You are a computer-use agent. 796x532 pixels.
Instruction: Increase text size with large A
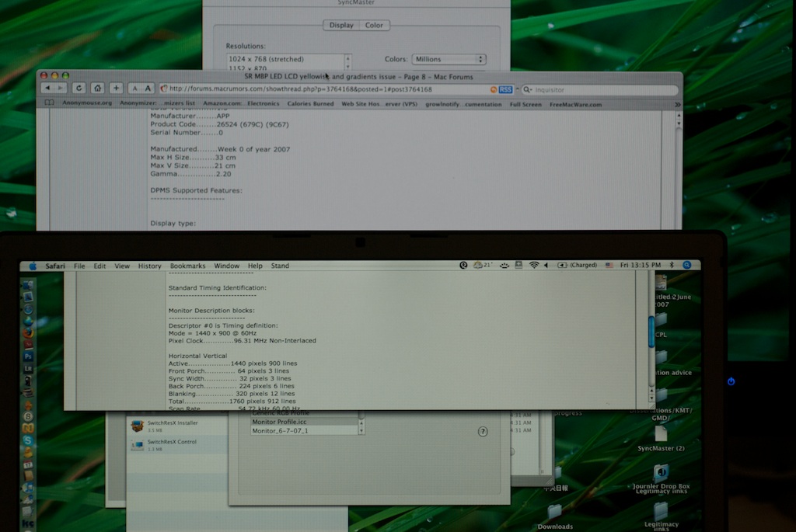point(148,89)
